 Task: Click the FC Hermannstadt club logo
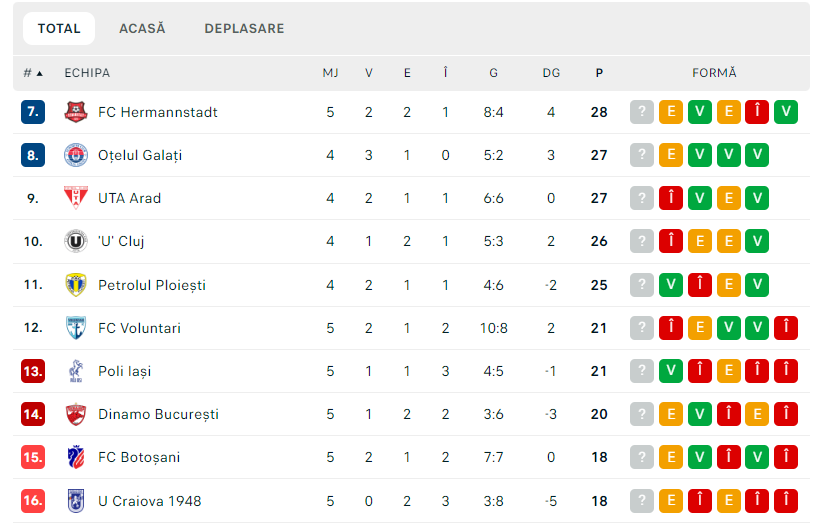click(x=76, y=112)
